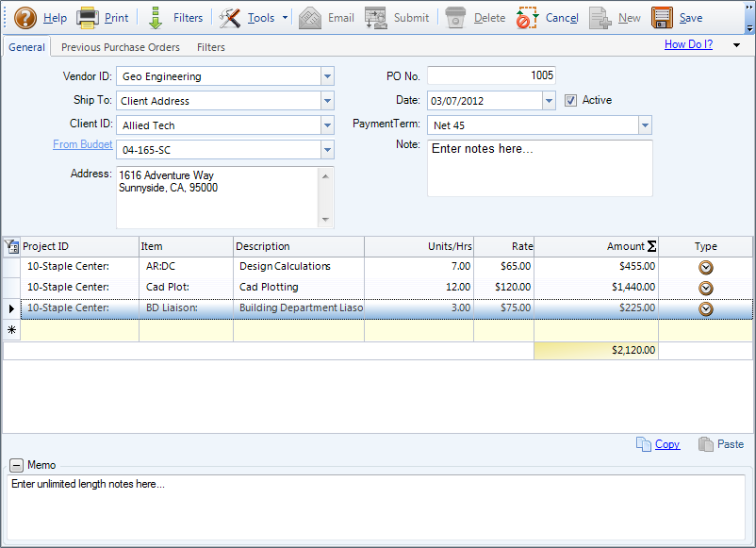Click the Note text field
Viewport: 756px width, 548px height.
click(539, 168)
